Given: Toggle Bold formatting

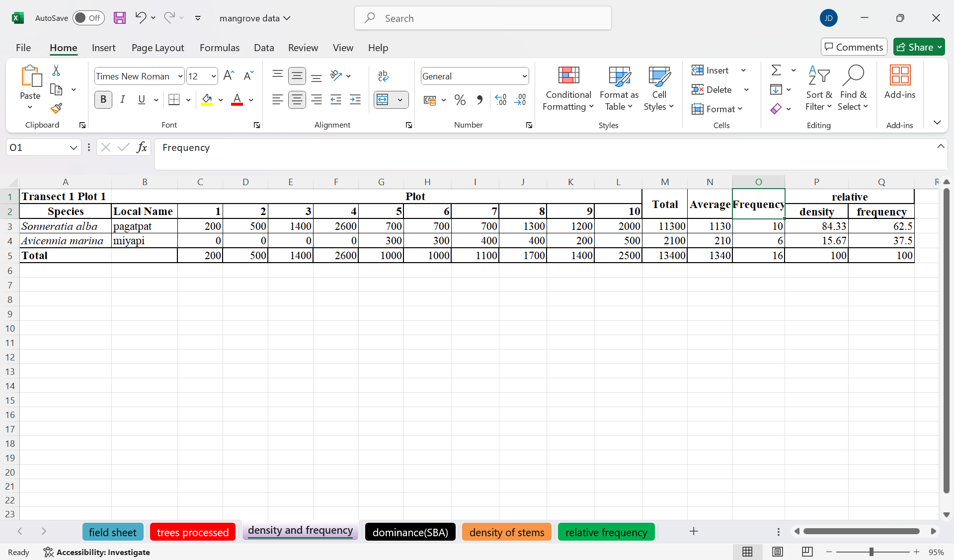Looking at the screenshot, I should 103,100.
